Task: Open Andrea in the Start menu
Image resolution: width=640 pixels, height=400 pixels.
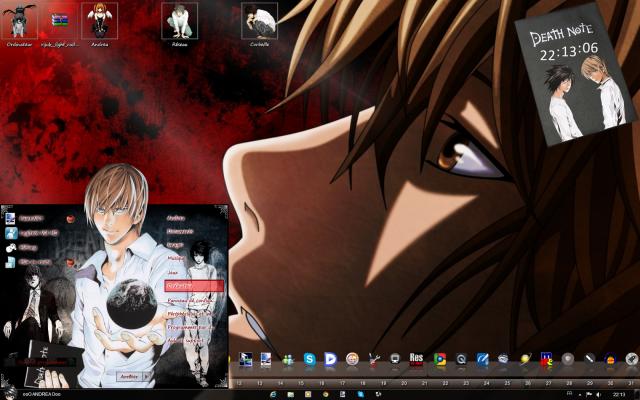Action: 176,218
